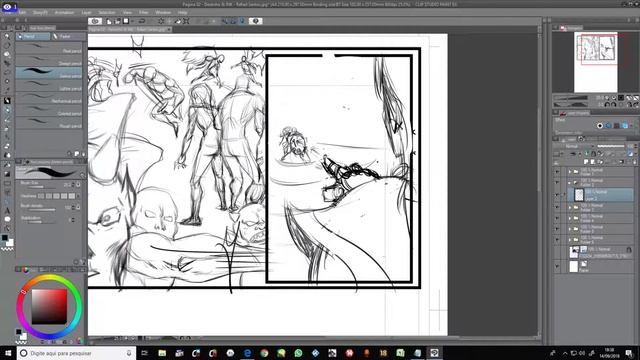Open the Edit menu
640x360 pixels.
tap(22, 13)
